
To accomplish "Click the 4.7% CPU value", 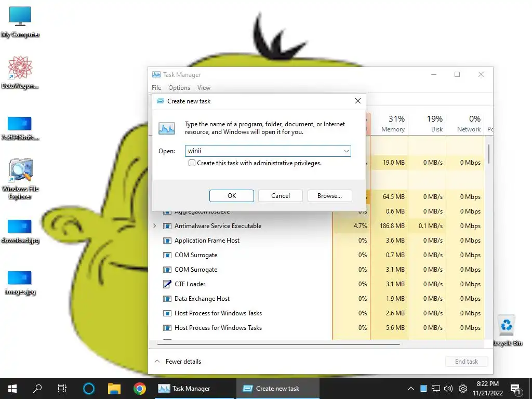I will 360,226.
